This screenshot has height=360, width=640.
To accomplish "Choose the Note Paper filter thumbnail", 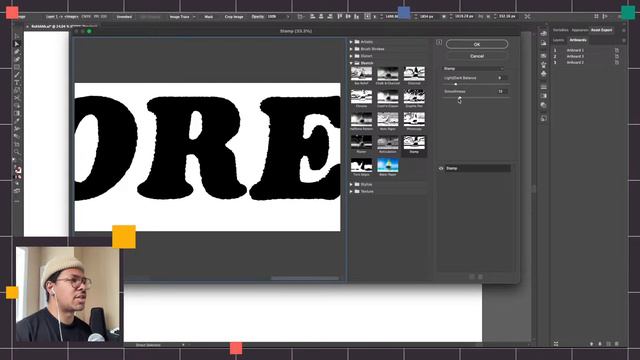I will [x=388, y=120].
